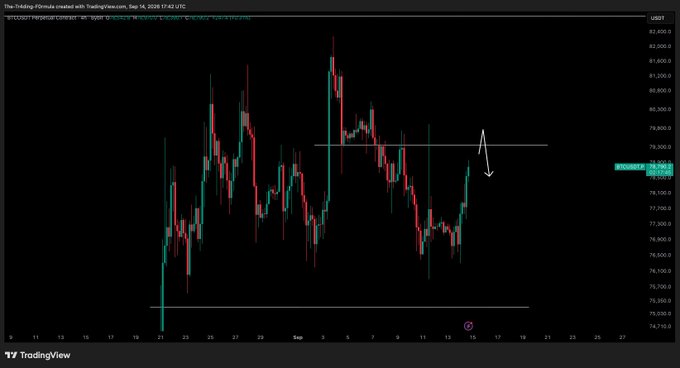Click the 82,000.0 price axis label
Screen dimensions: 680x368
660,46
